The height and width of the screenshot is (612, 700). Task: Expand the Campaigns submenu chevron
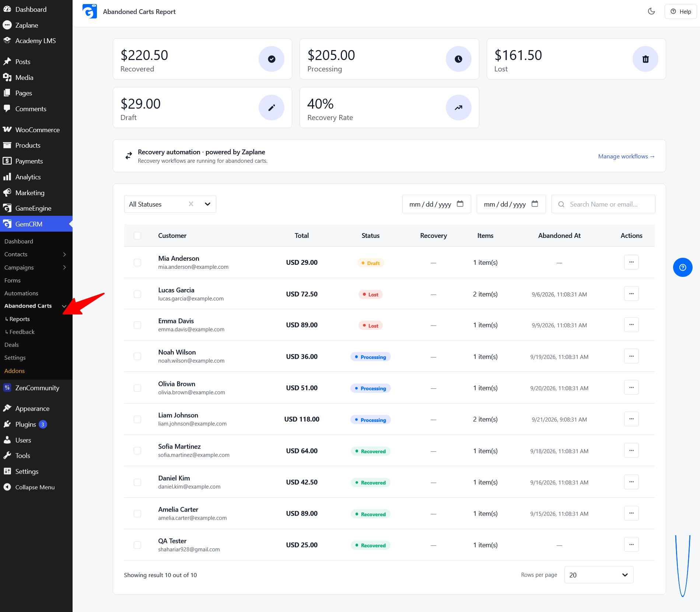pos(64,267)
